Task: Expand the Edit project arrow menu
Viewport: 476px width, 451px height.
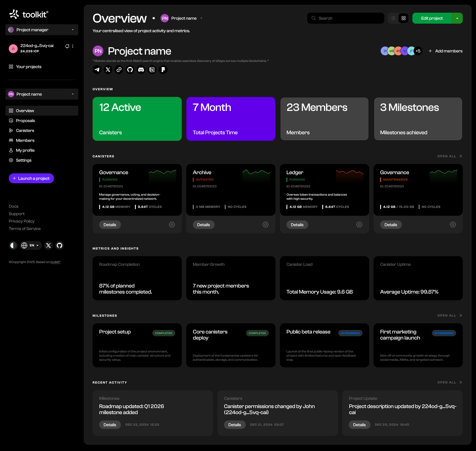Action: tap(457, 18)
